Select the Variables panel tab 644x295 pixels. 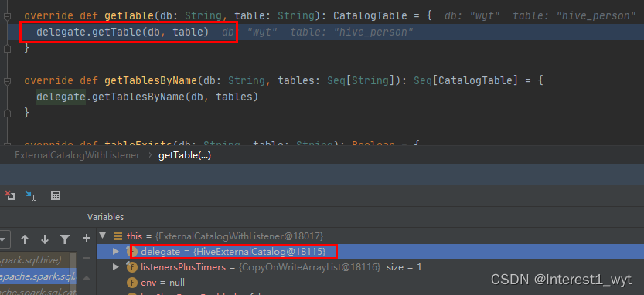[106, 217]
